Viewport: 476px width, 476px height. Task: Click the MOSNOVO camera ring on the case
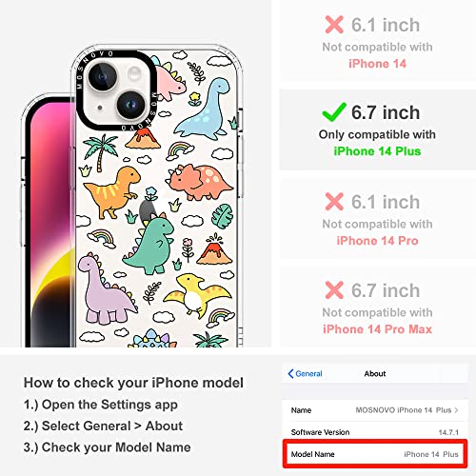point(116,91)
